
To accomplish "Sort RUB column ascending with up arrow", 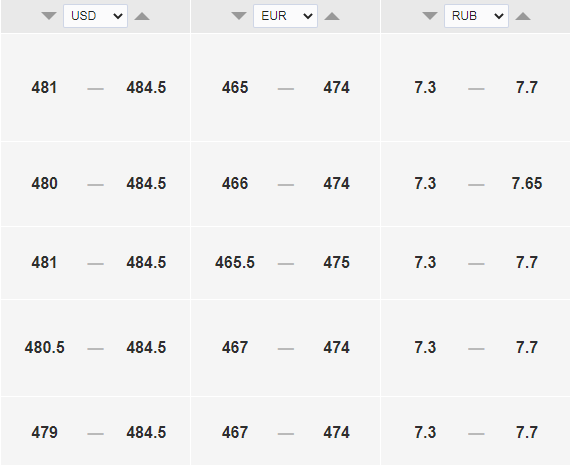I will (523, 16).
